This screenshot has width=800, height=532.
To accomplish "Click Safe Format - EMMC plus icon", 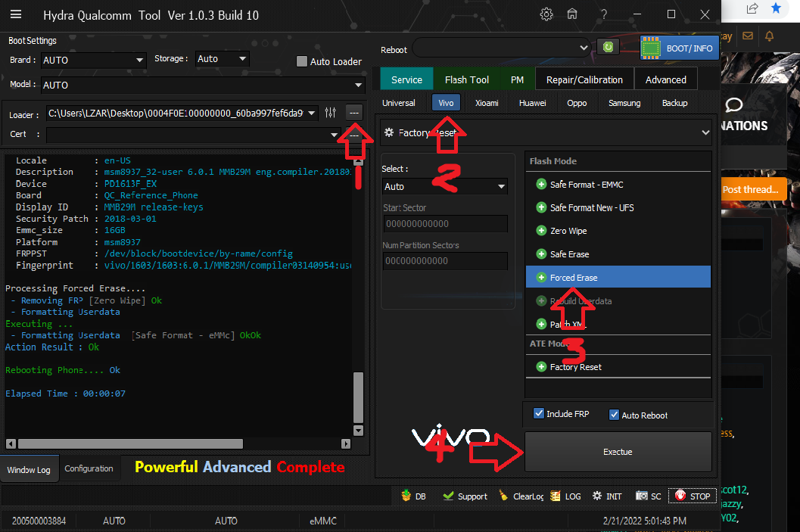I will coord(541,184).
